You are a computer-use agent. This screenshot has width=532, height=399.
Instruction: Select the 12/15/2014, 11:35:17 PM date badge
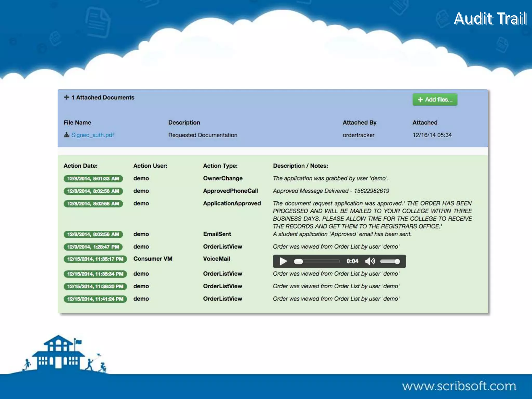tap(95, 259)
